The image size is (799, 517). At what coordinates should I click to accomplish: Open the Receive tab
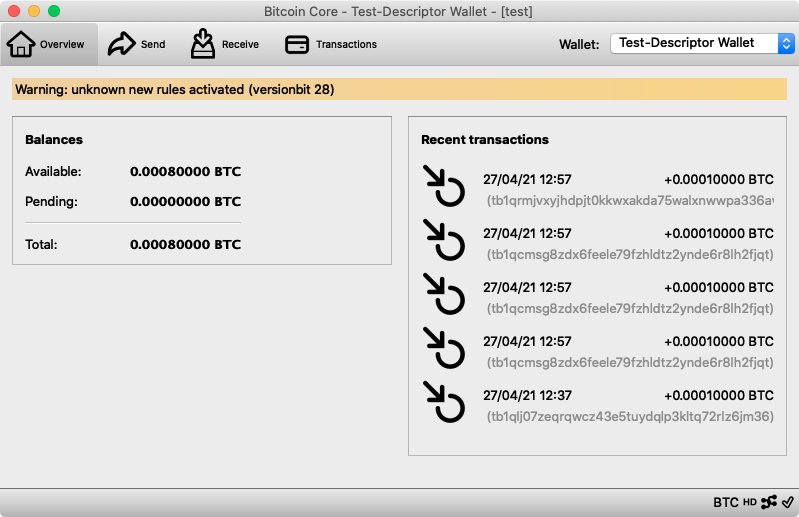(225, 44)
